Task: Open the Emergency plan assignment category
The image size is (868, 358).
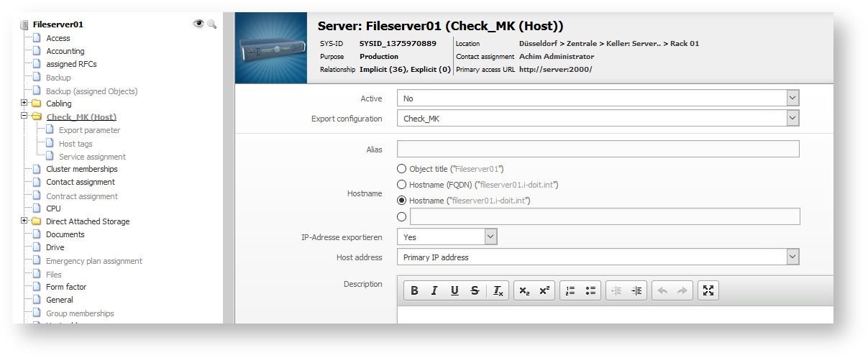Action: pyautogui.click(x=94, y=261)
